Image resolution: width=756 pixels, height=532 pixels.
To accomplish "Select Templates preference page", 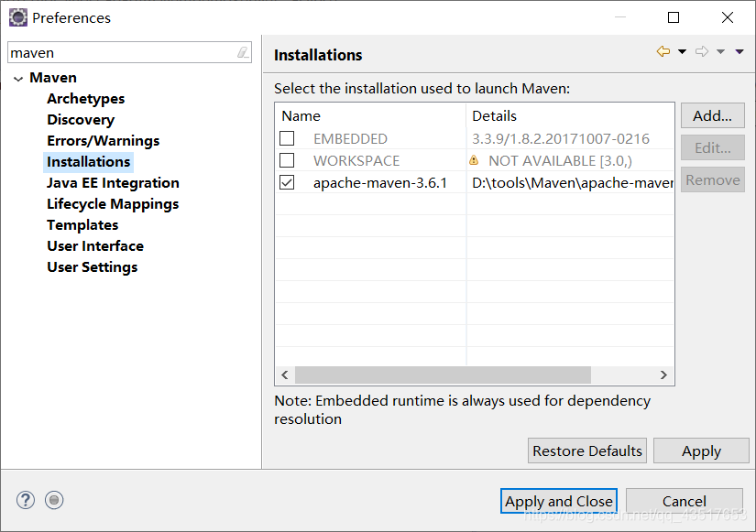I will tap(82, 225).
